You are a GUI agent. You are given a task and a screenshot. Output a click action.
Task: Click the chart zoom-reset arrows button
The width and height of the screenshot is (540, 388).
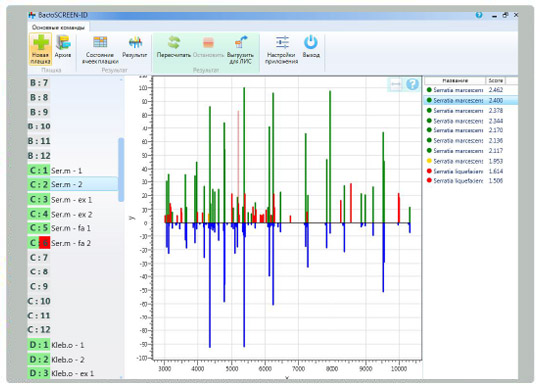(395, 84)
